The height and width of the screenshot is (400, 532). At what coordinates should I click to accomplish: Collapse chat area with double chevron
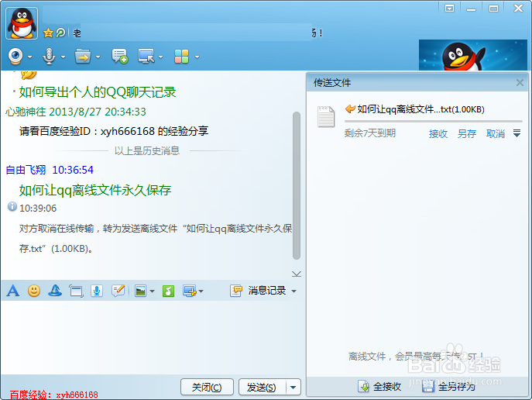click(x=296, y=274)
